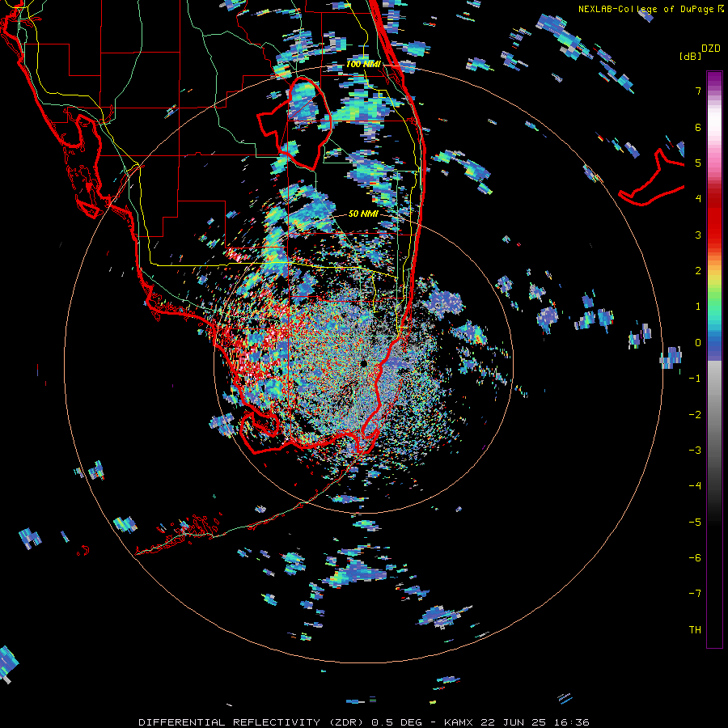The height and width of the screenshot is (728, 728).
Task: Click the colorbar label 2
Action: click(x=698, y=271)
